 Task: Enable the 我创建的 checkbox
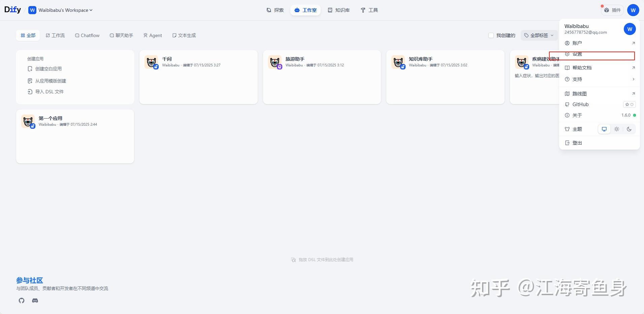click(x=491, y=35)
